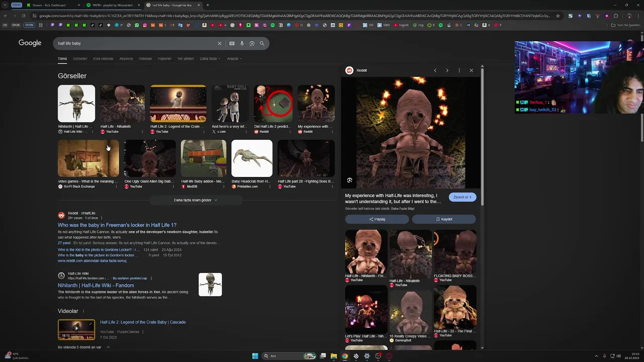Open Windows Start menu

[255, 356]
